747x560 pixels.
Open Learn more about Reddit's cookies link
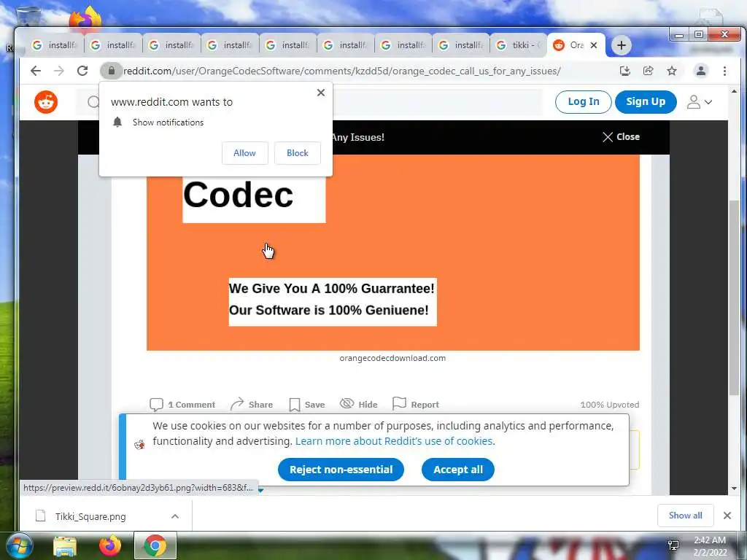[x=394, y=441]
